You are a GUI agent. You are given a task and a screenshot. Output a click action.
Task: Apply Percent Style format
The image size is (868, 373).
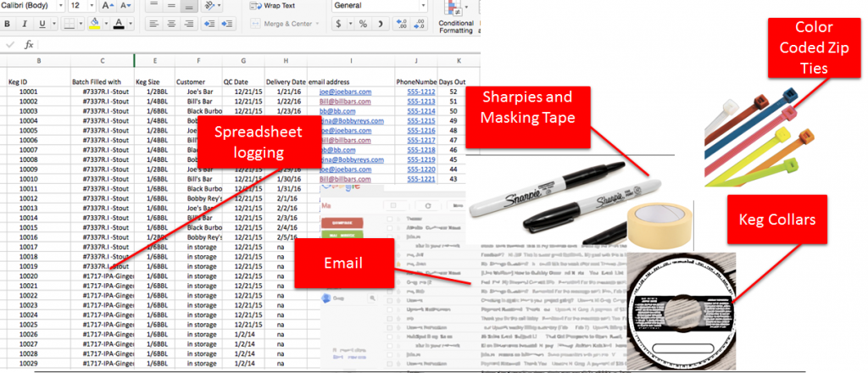tap(363, 24)
